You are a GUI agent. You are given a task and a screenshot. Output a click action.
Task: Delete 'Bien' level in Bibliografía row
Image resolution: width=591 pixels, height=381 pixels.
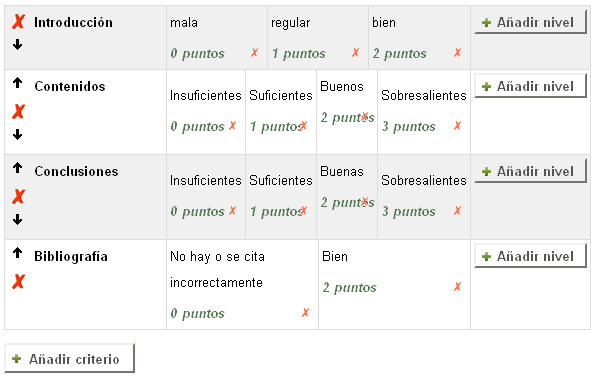click(x=457, y=287)
